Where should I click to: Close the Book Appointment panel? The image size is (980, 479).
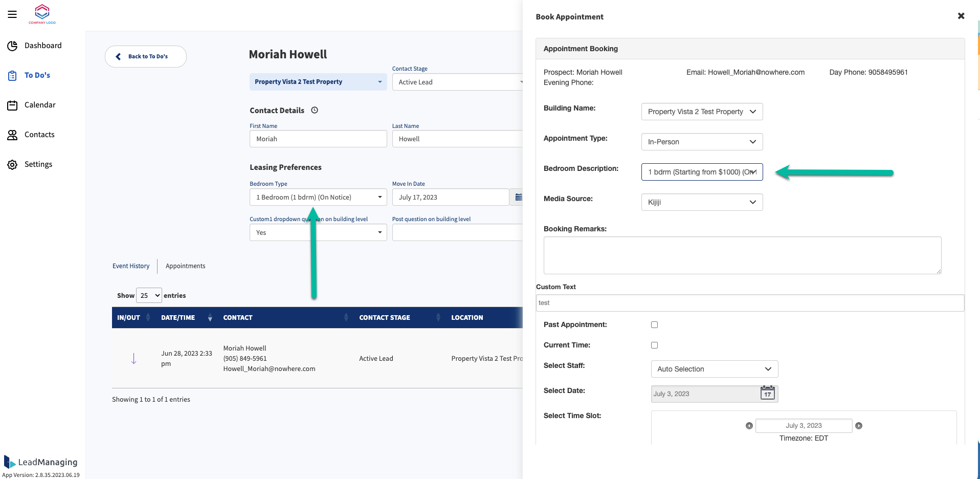tap(961, 16)
